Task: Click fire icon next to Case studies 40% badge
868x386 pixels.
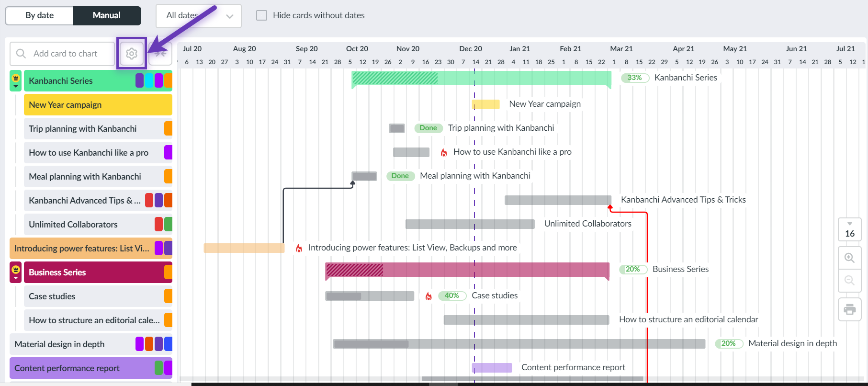Action: (428, 296)
